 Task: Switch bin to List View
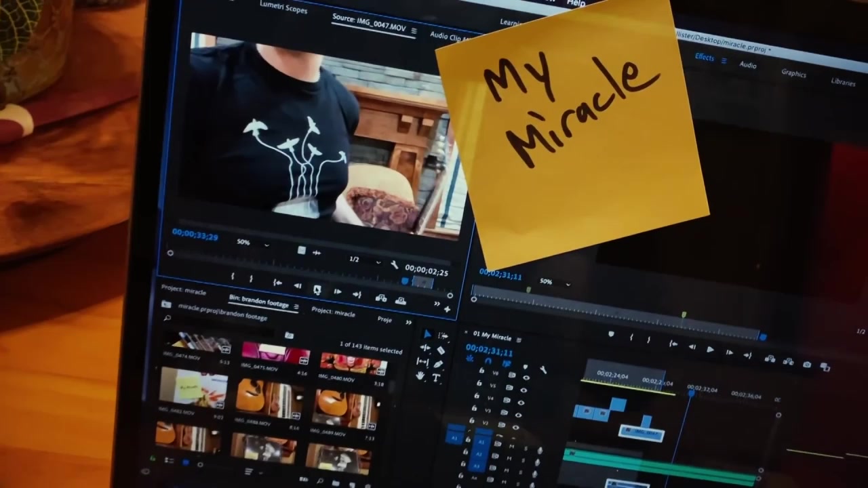pyautogui.click(x=169, y=462)
